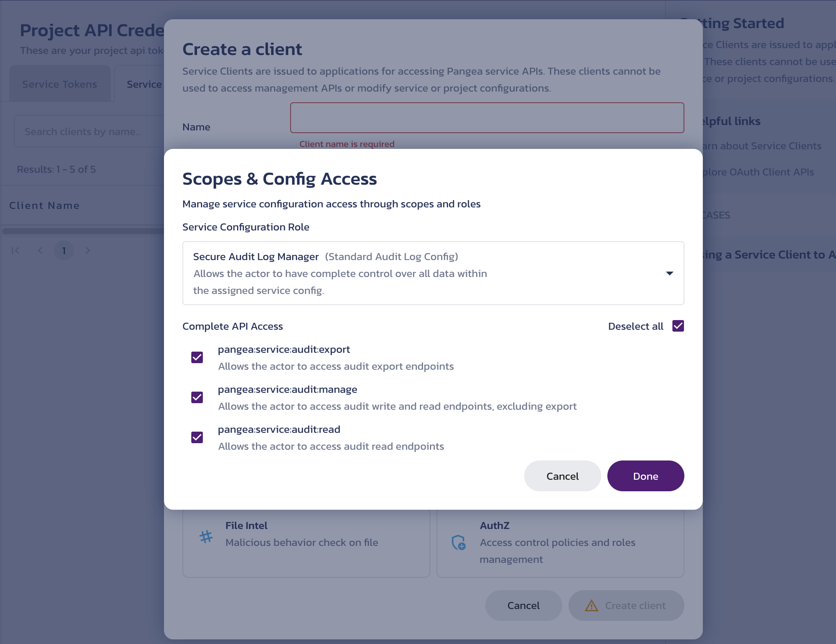Image resolution: width=836 pixels, height=644 pixels.
Task: Open Explore OAuth Client APIs link
Action: point(757,172)
